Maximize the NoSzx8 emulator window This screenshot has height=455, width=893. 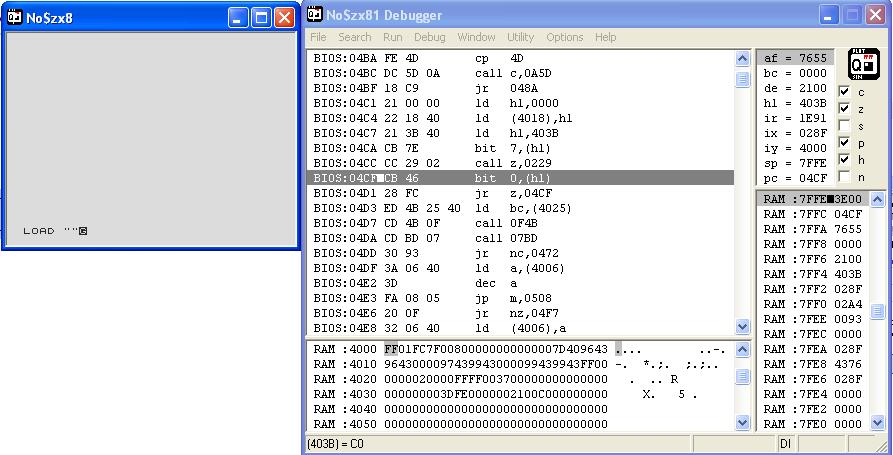pos(261,17)
